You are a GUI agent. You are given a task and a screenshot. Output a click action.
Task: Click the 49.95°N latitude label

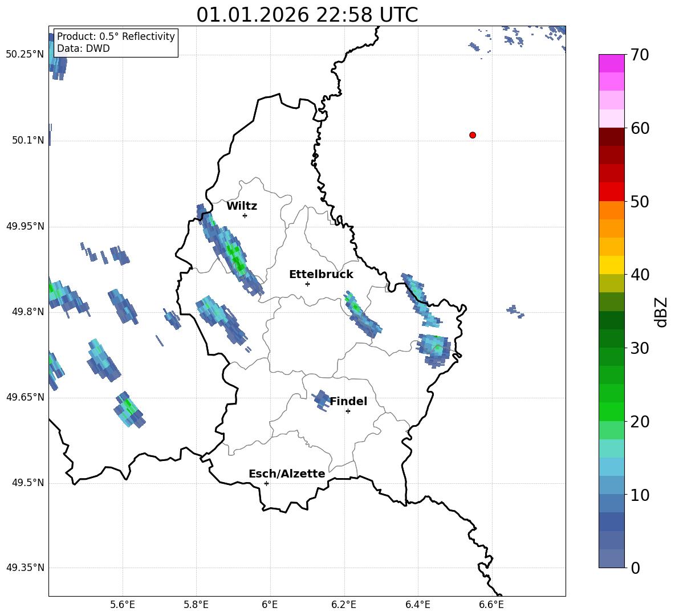pyautogui.click(x=25, y=226)
